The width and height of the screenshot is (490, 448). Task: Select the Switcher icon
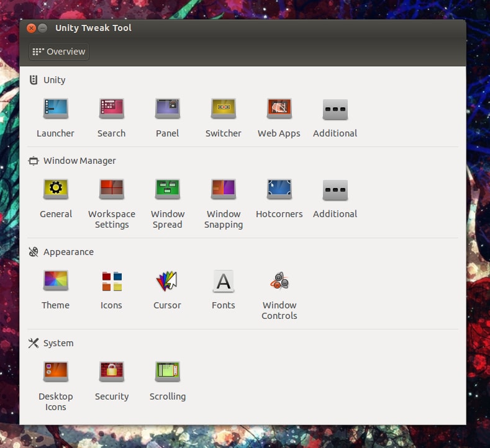[x=224, y=109]
